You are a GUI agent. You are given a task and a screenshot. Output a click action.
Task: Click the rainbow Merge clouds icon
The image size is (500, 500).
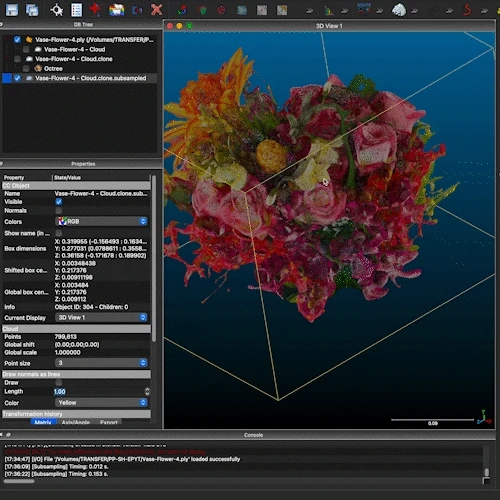pos(116,10)
